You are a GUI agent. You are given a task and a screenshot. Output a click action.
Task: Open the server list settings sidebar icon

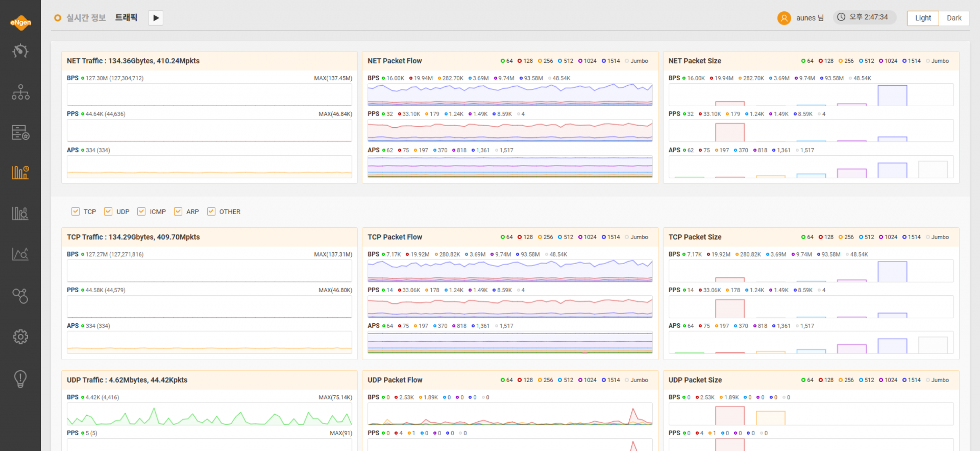20,132
